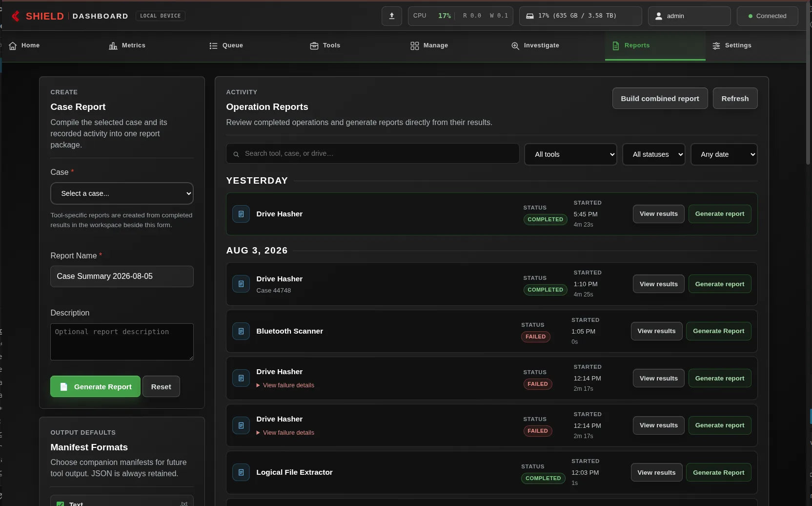
Task: Click the CPU 17% indicator
Action: pos(432,16)
